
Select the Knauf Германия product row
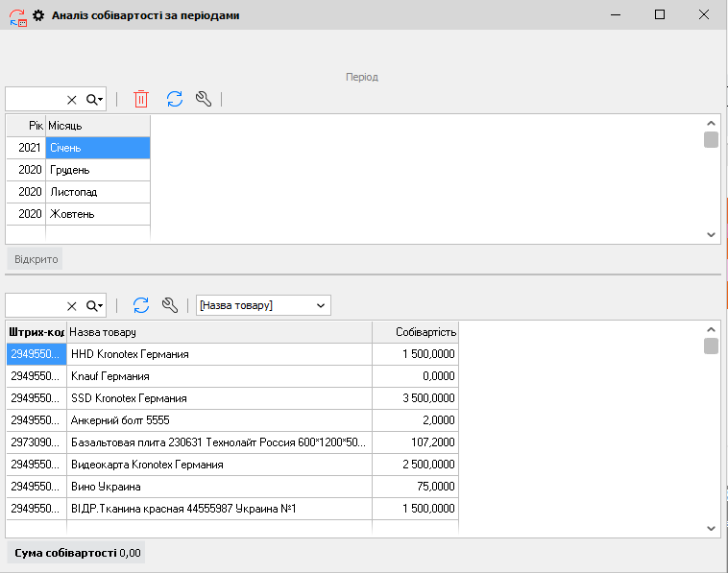(218, 376)
